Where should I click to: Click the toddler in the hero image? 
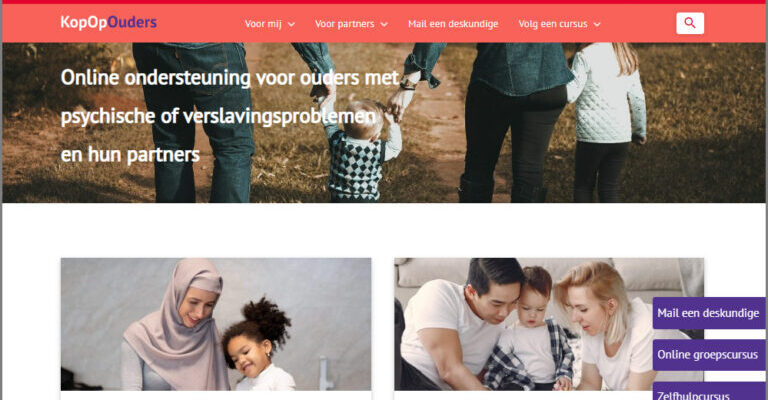[x=360, y=150]
